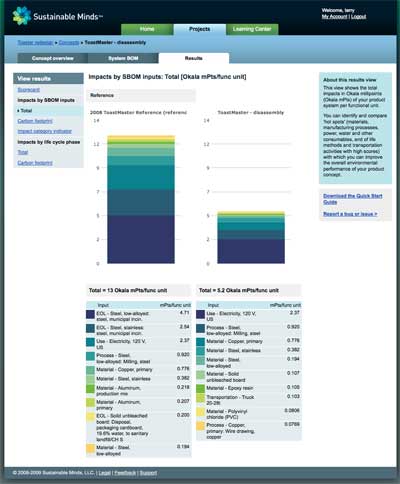This screenshot has height=484, width=400.
Task: Click the Logout link
Action: pos(359,17)
